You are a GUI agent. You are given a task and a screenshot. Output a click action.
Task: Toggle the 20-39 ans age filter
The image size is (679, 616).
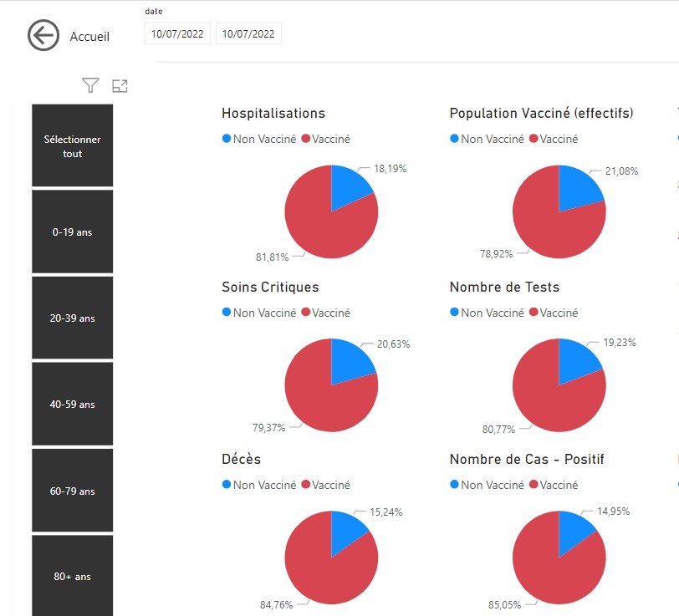coord(73,318)
